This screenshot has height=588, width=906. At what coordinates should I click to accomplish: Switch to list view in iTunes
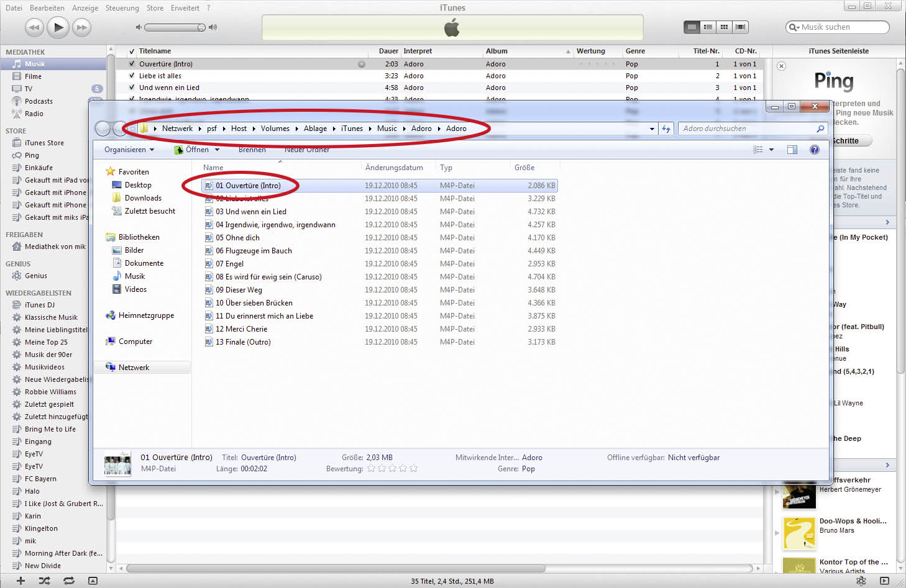(x=692, y=27)
